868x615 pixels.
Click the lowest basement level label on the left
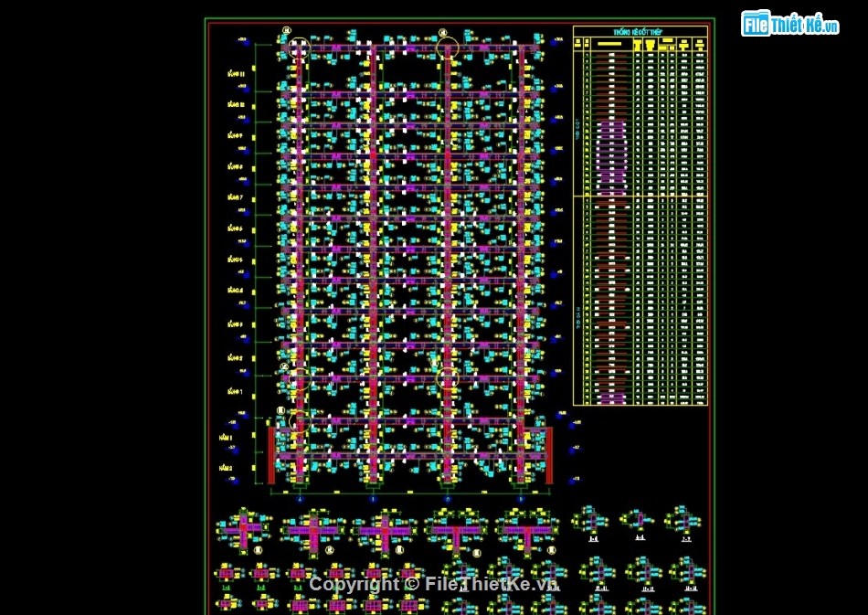pyautogui.click(x=226, y=468)
